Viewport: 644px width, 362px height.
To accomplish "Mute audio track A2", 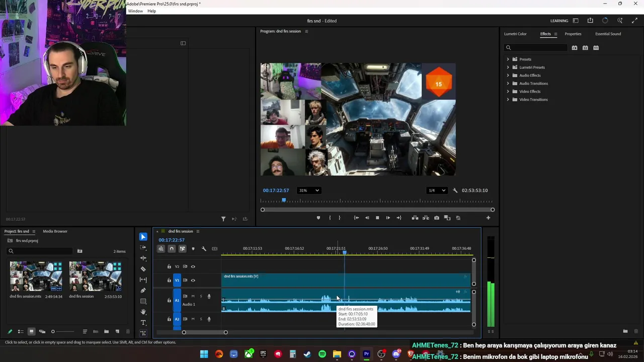I will [x=193, y=319].
